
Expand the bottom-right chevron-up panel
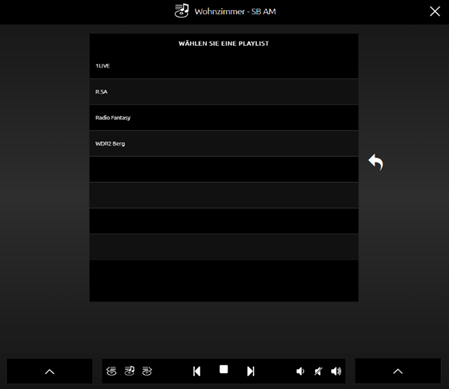click(x=398, y=371)
